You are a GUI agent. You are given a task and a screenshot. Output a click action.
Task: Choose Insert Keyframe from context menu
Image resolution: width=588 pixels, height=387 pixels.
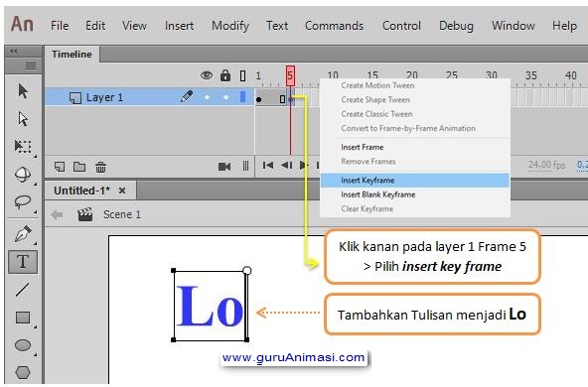415,181
